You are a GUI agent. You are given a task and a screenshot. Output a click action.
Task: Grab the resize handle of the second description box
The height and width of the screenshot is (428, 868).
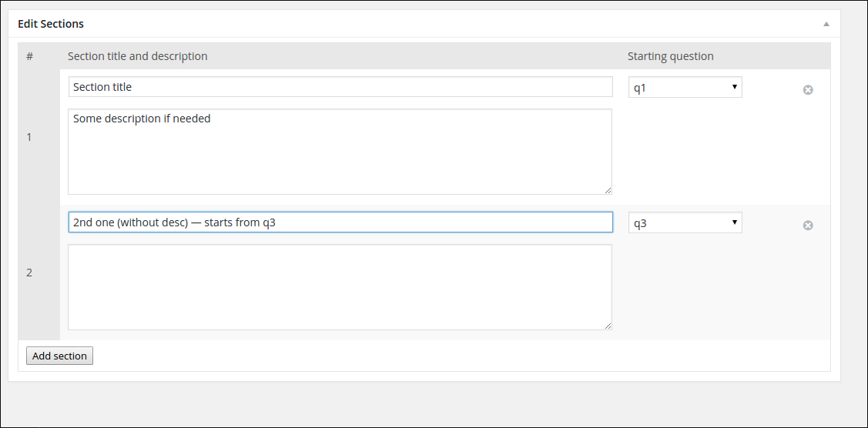coord(608,326)
